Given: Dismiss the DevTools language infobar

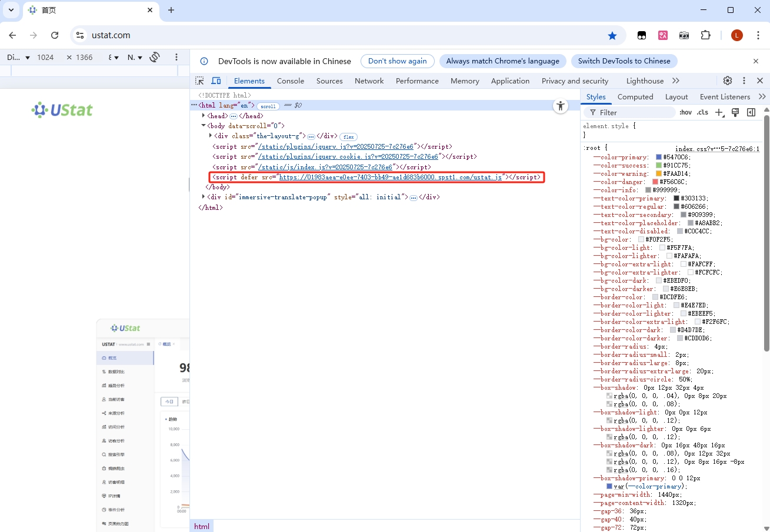Looking at the screenshot, I should tap(756, 61).
